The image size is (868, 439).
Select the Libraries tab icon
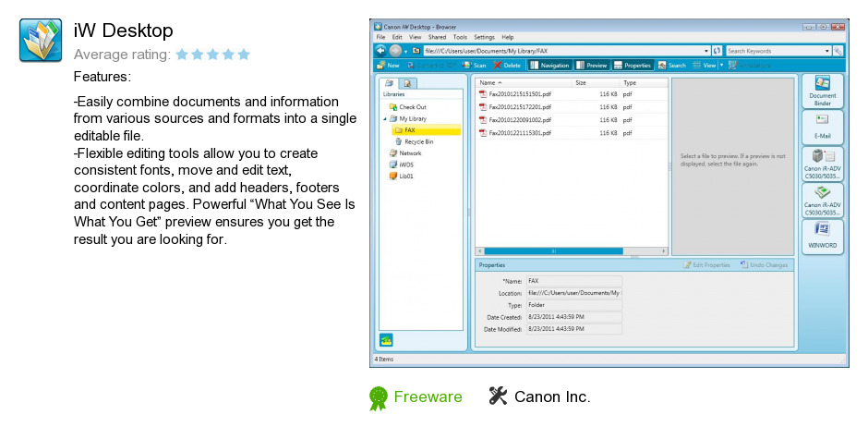click(389, 83)
